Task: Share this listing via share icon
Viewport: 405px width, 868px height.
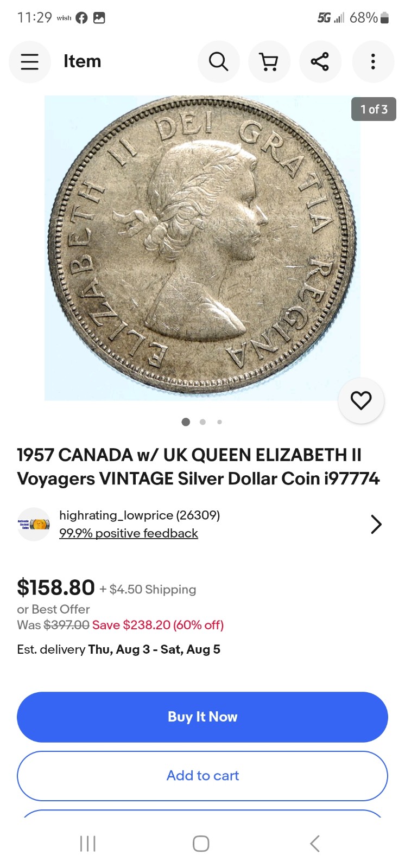Action: click(x=320, y=62)
